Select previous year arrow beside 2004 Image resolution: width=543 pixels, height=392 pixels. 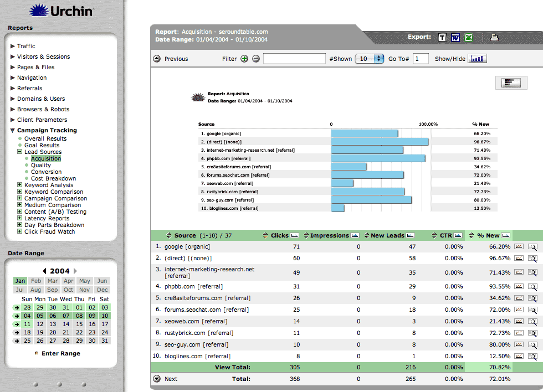click(44, 271)
